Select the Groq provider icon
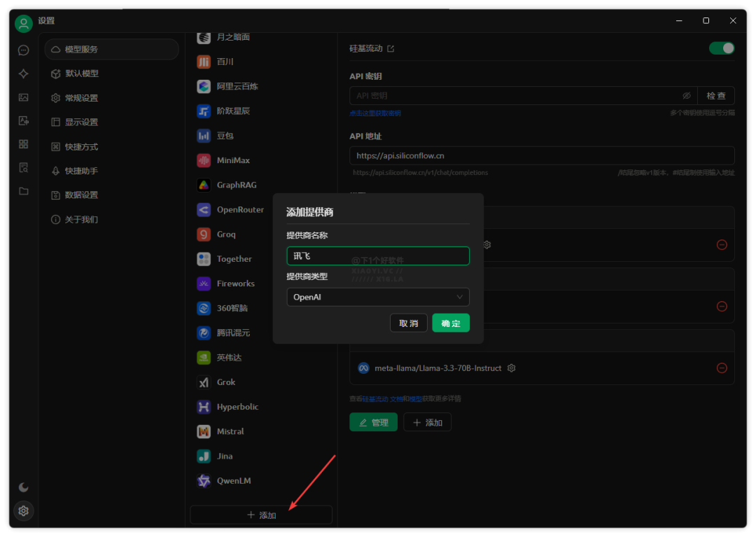Viewport: 756px width, 537px height. point(204,235)
